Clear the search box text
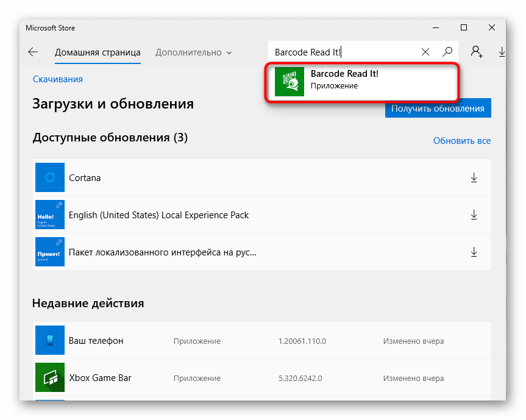The height and width of the screenshot is (420, 526). [x=425, y=52]
